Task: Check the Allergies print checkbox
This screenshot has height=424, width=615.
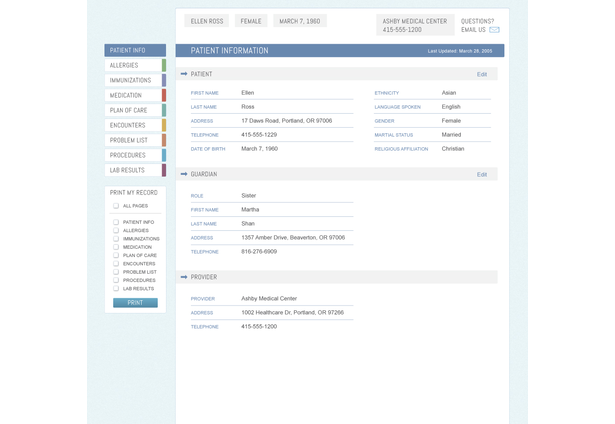Action: [x=116, y=230]
